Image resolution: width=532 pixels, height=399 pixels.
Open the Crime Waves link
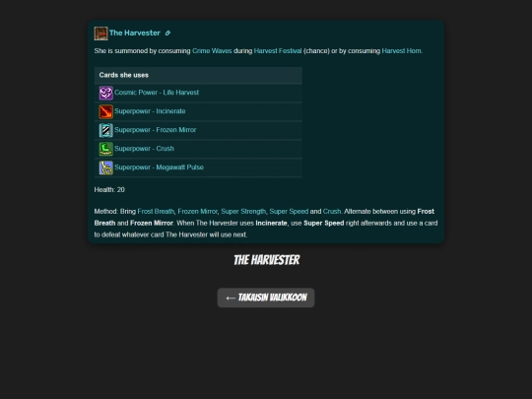(x=212, y=51)
